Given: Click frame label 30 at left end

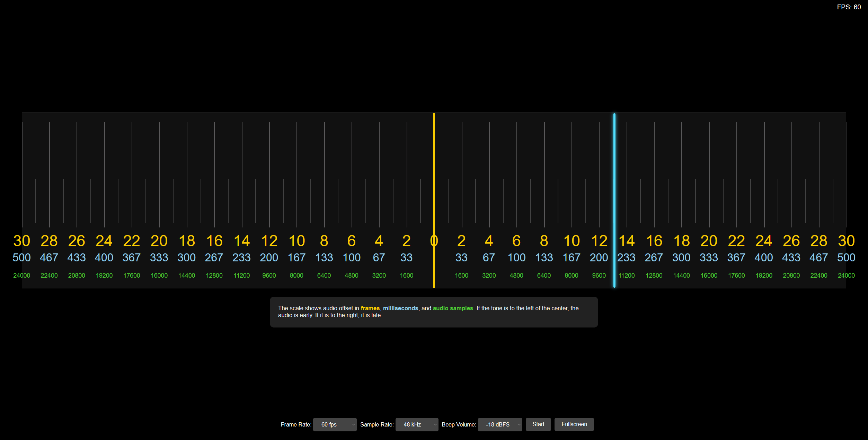Looking at the screenshot, I should coord(21,241).
